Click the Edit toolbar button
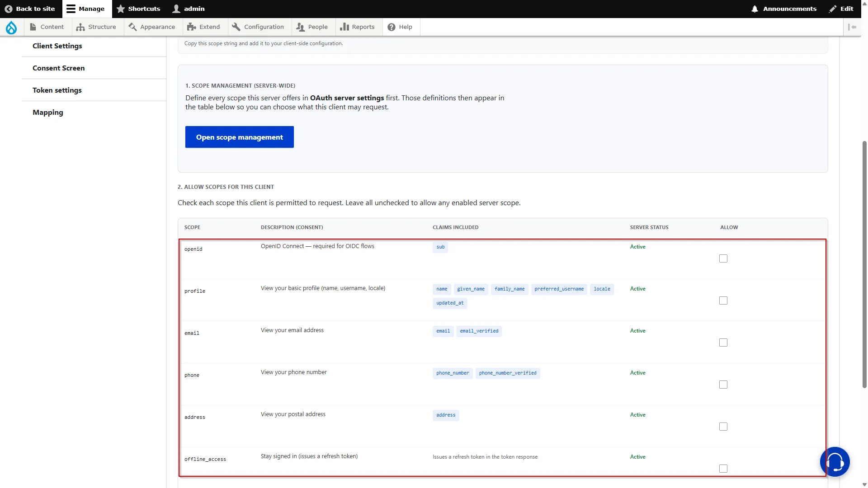868x488 pixels. coord(841,9)
